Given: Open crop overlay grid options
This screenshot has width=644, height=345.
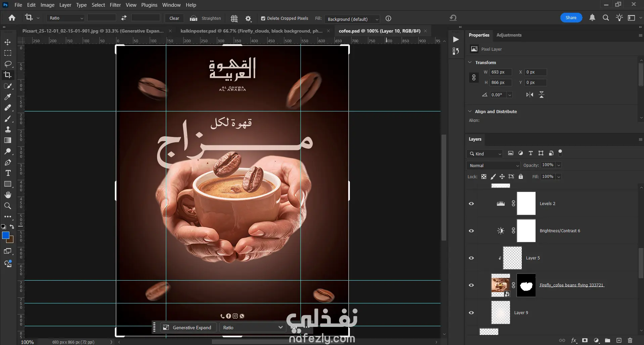Looking at the screenshot, I should tap(234, 18).
